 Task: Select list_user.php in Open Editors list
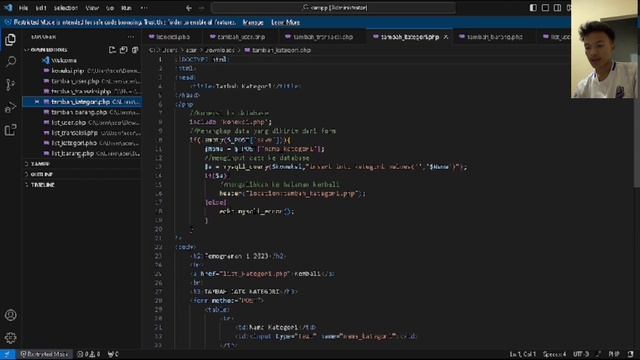82,122
